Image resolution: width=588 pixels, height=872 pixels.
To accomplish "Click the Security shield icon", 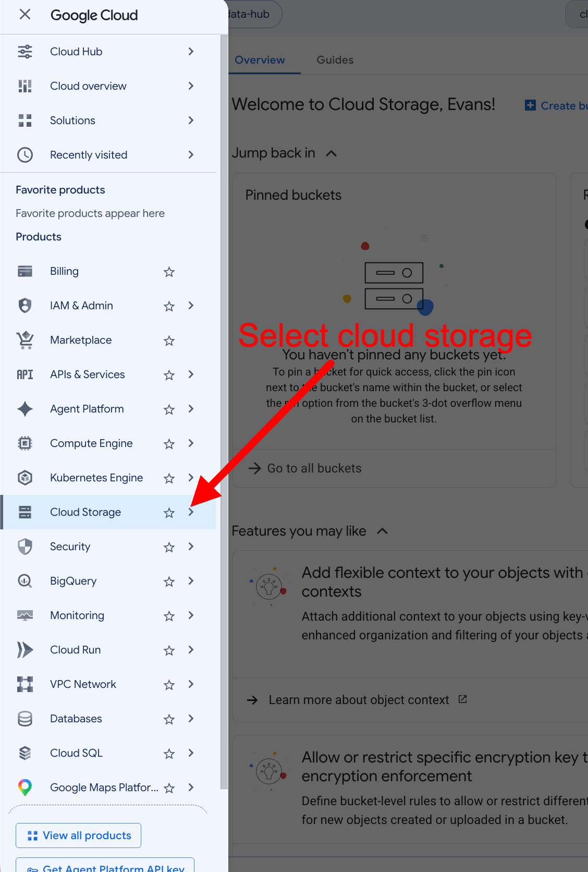I will click(x=25, y=547).
